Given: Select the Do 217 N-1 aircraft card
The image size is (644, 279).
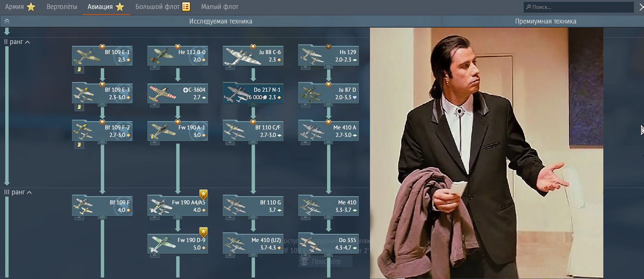Looking at the screenshot, I should [x=253, y=93].
